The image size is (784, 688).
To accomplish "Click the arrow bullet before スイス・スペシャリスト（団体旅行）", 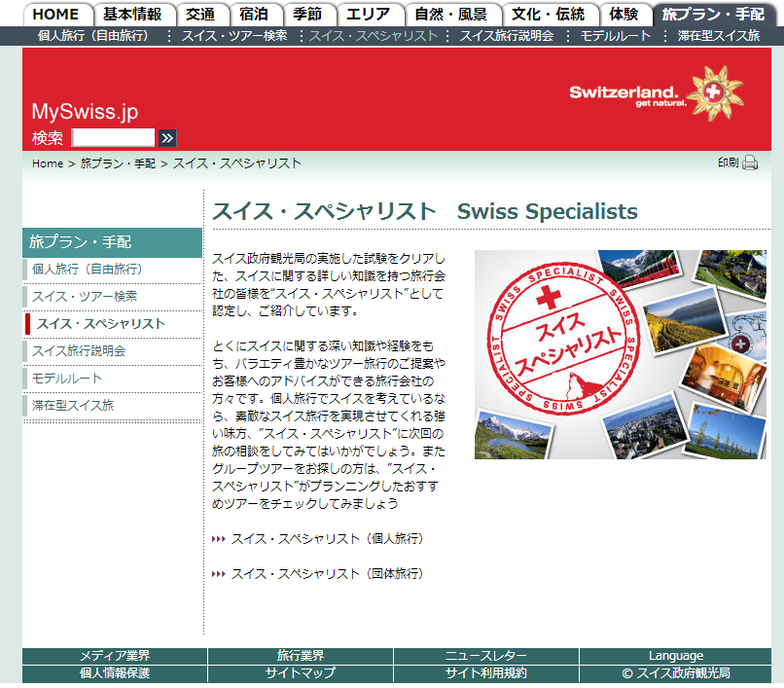I will click(x=219, y=574).
